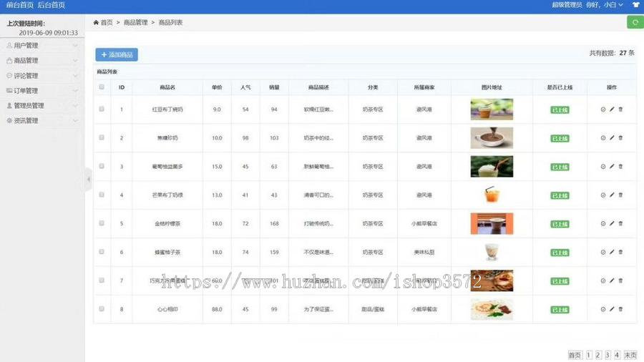The image size is (644, 362).
Task: Expand the 商品管理 sidebar menu
Action: pos(42,61)
